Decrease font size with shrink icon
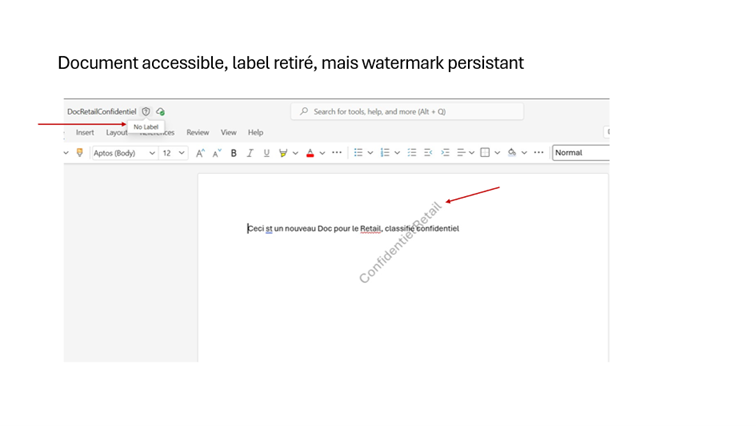Viewport: 756px width, 426px height. (216, 153)
